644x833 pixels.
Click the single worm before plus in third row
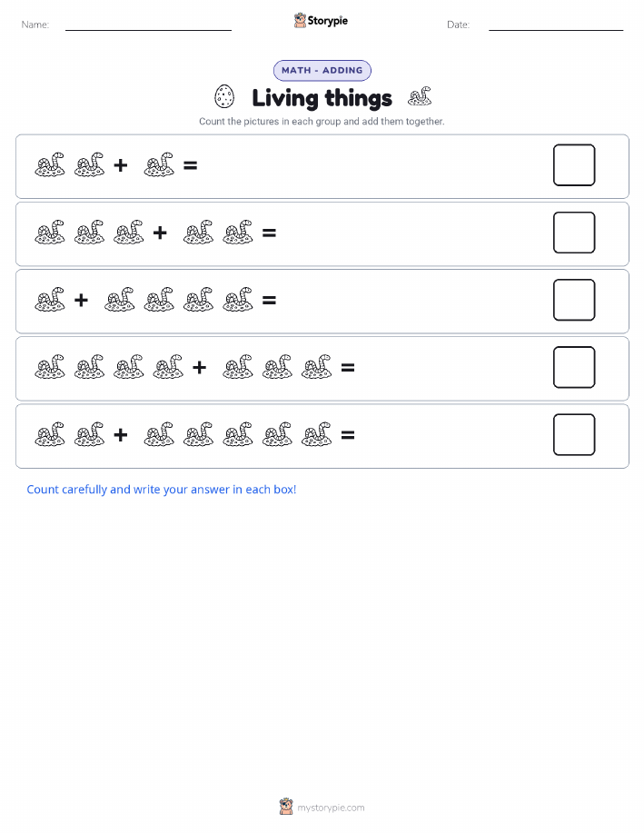tap(50, 300)
